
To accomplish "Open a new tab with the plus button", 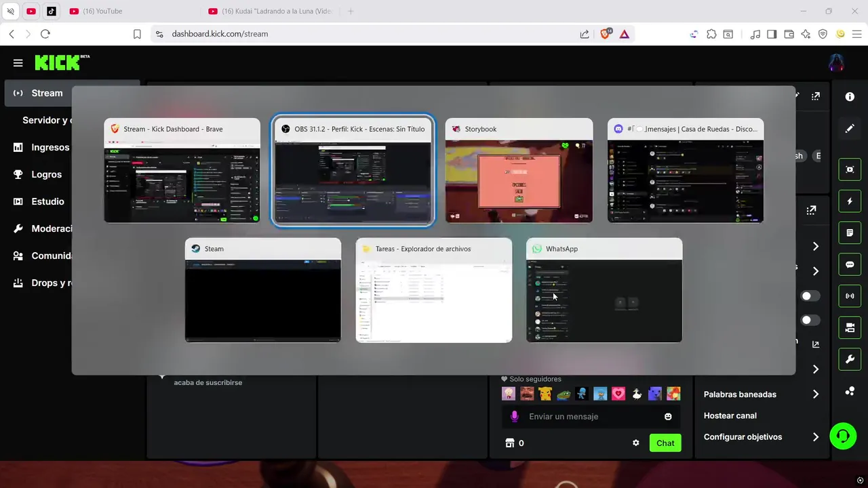I will click(351, 11).
